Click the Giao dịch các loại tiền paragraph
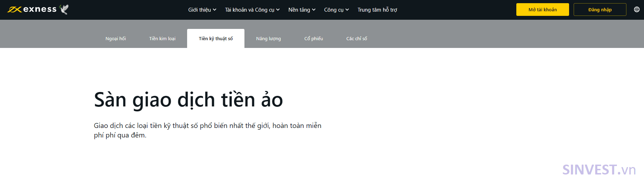Screen dimensions: 644x178 pos(208,130)
